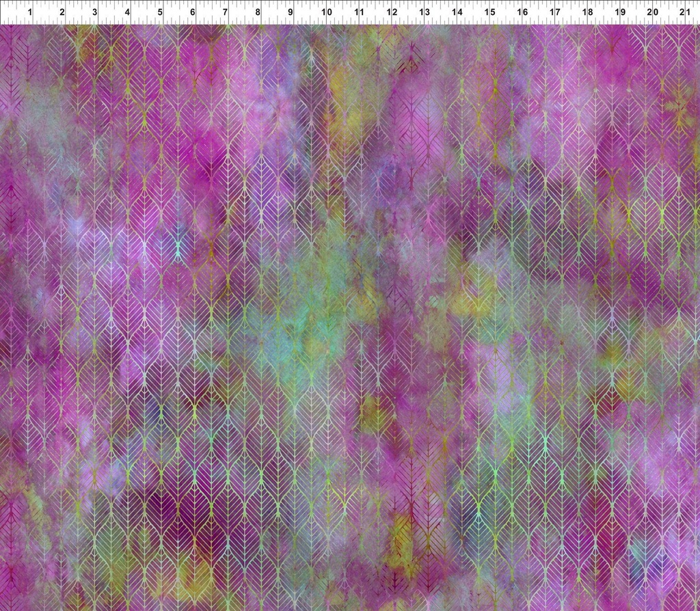Image resolution: width=700 pixels, height=611 pixels.
Task: Click the number 5 on the ruler
Action: click(x=161, y=10)
